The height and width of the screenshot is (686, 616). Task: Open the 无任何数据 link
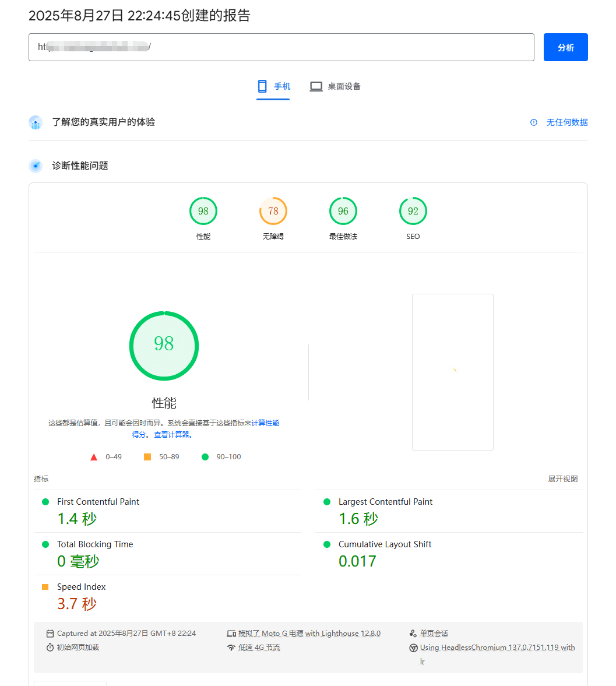566,122
